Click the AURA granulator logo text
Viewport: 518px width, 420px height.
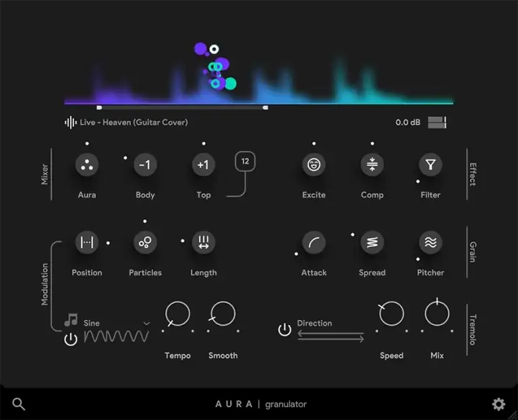(261, 404)
